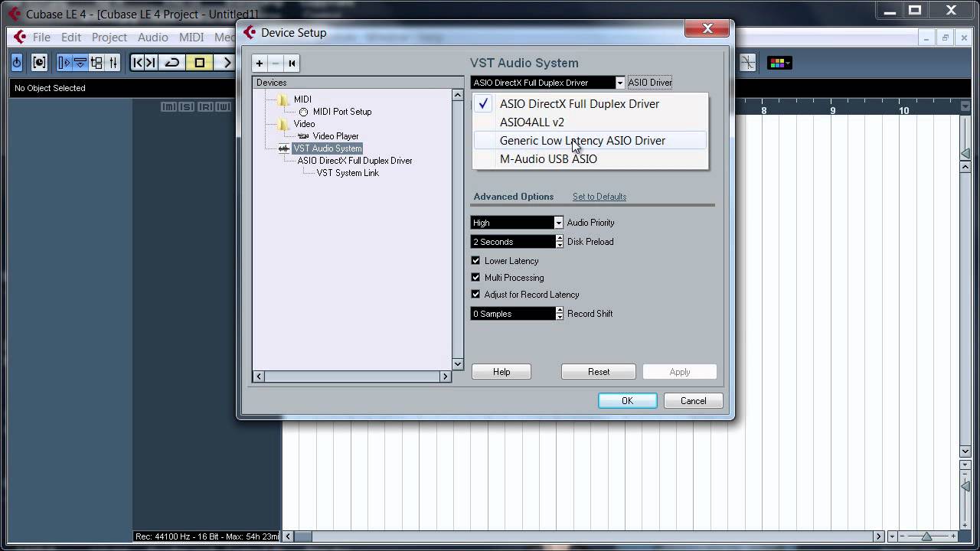Click the yellow Stop transport button
The image size is (980, 551).
[200, 63]
